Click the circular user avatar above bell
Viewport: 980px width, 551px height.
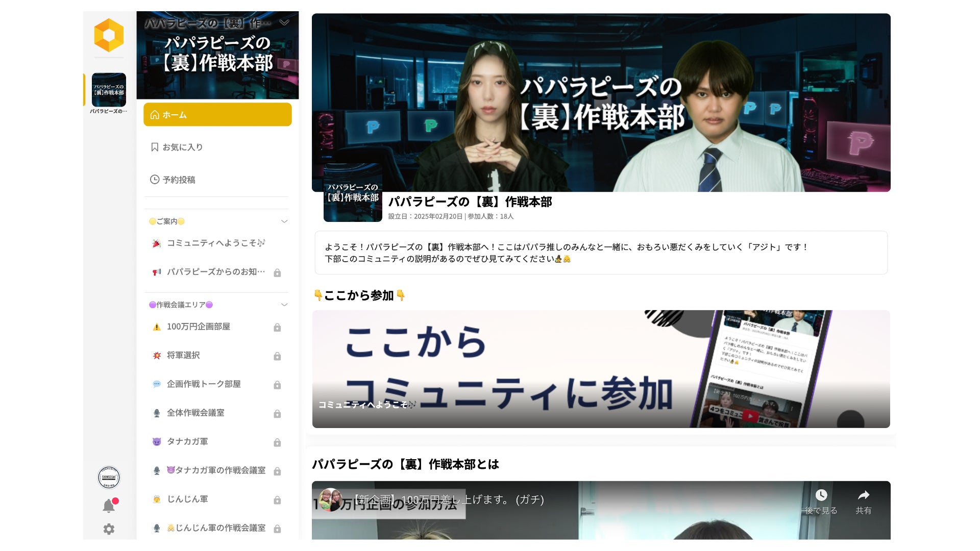click(x=109, y=478)
